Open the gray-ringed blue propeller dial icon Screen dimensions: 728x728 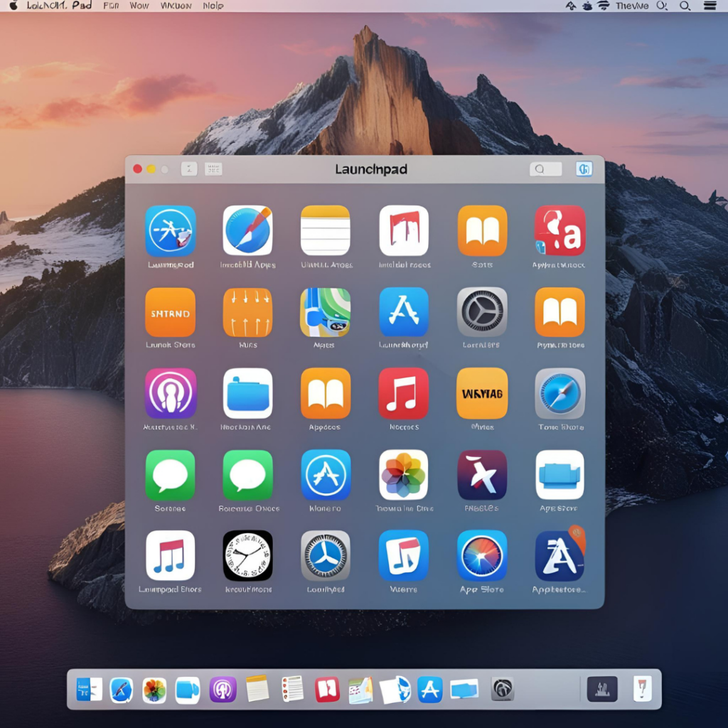(x=326, y=556)
